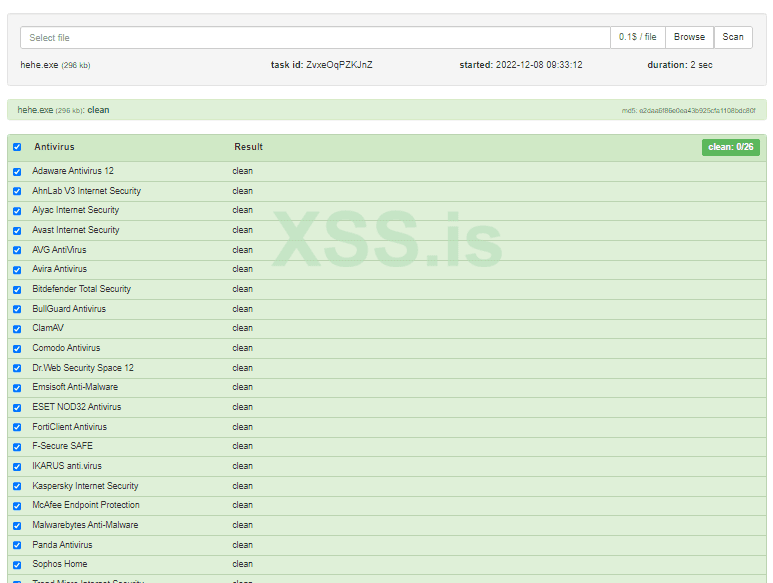Click the duration: 2 sec text
Screen dimensions: 773x583
[x=680, y=65]
